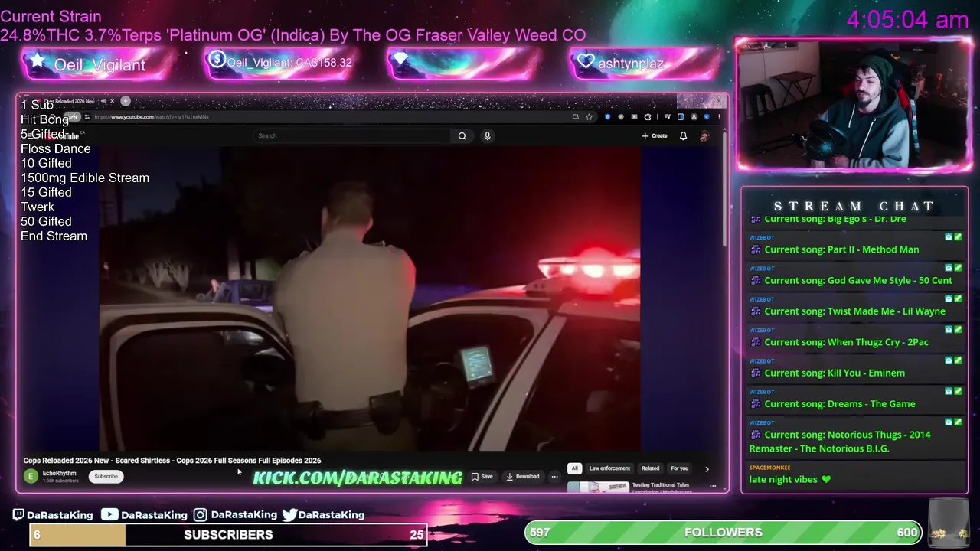This screenshot has width=980, height=551.
Task: Click the Followers goal progress bar
Action: point(724,533)
